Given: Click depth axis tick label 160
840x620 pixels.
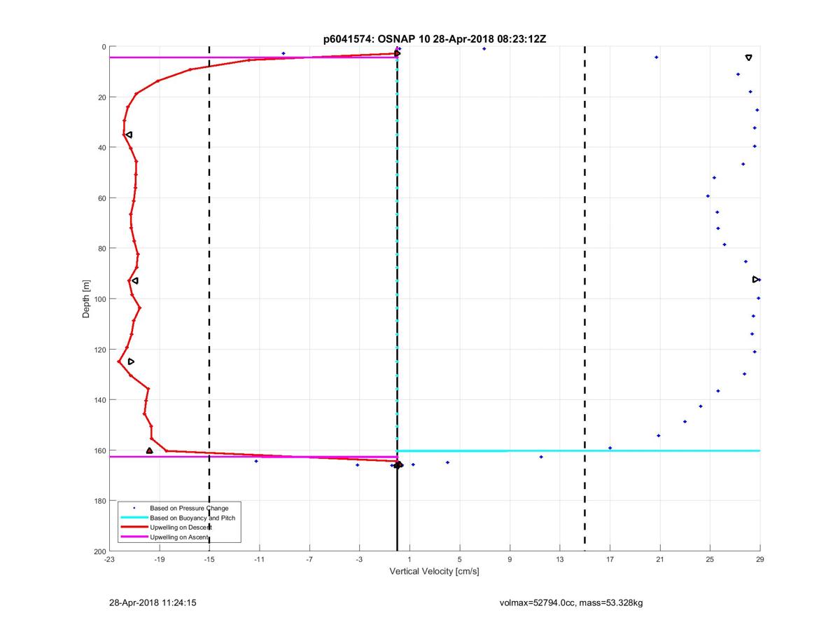Looking at the screenshot, I should point(99,450).
